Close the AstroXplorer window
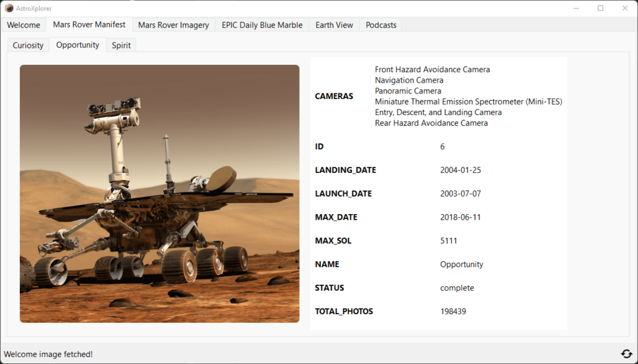 click(625, 8)
